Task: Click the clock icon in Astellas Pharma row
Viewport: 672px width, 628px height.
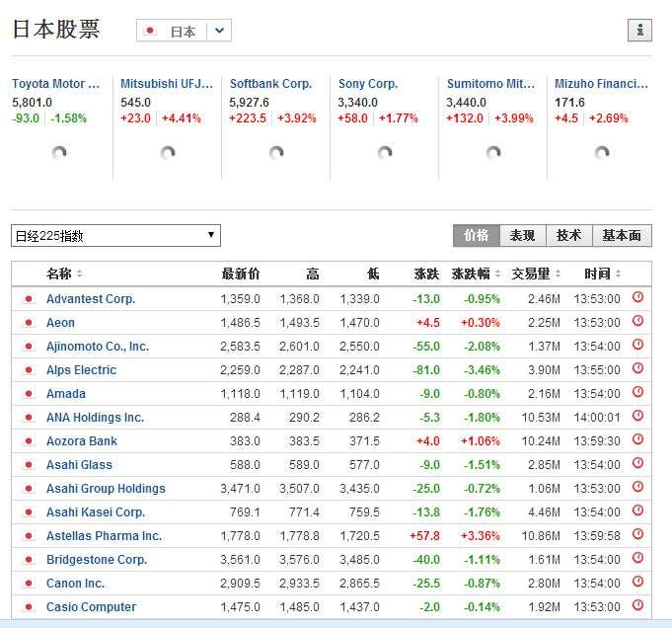Action: tap(637, 533)
